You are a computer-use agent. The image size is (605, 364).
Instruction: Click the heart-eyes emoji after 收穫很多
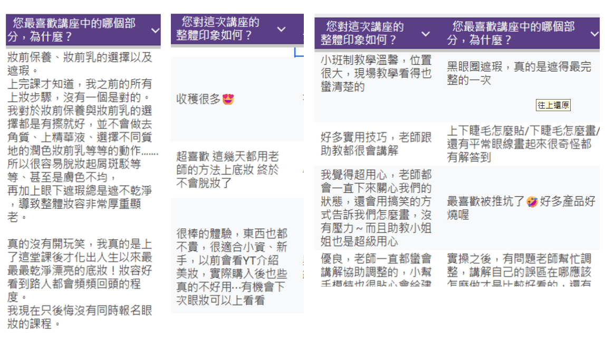click(x=228, y=100)
